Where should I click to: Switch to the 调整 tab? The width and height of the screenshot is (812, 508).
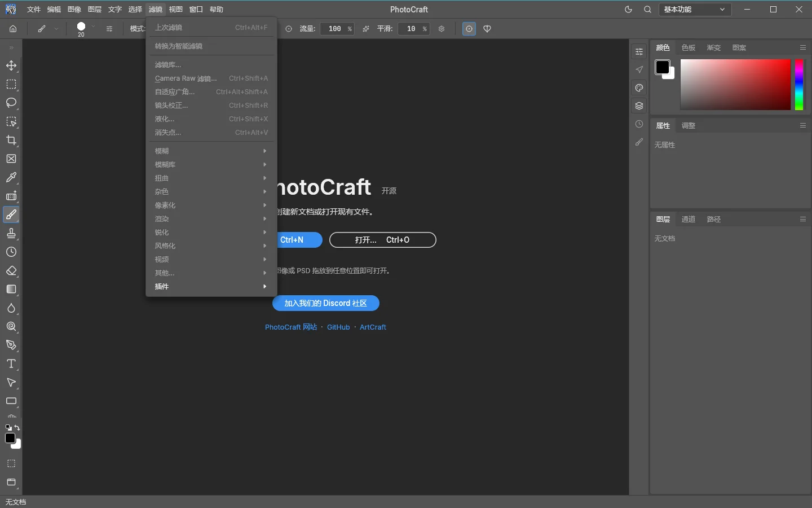pos(689,125)
